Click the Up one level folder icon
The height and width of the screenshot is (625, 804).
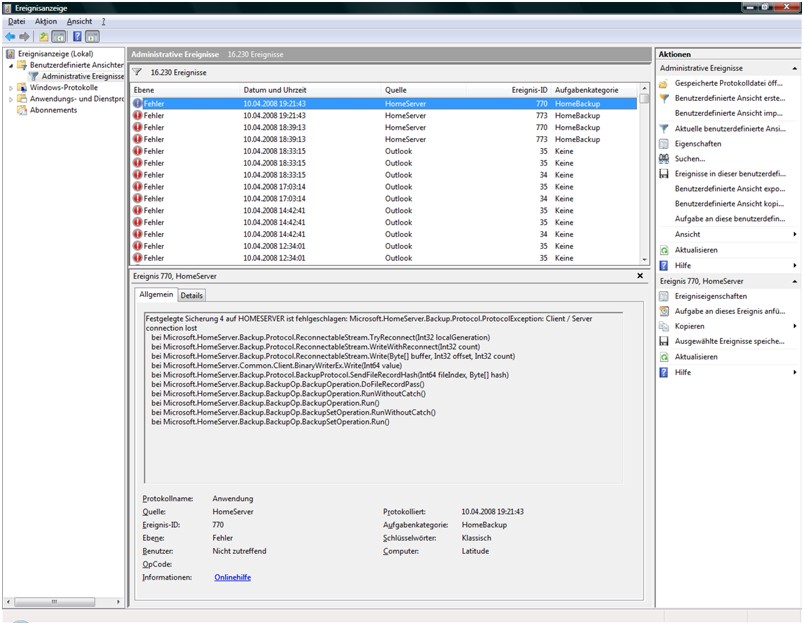click(x=44, y=36)
